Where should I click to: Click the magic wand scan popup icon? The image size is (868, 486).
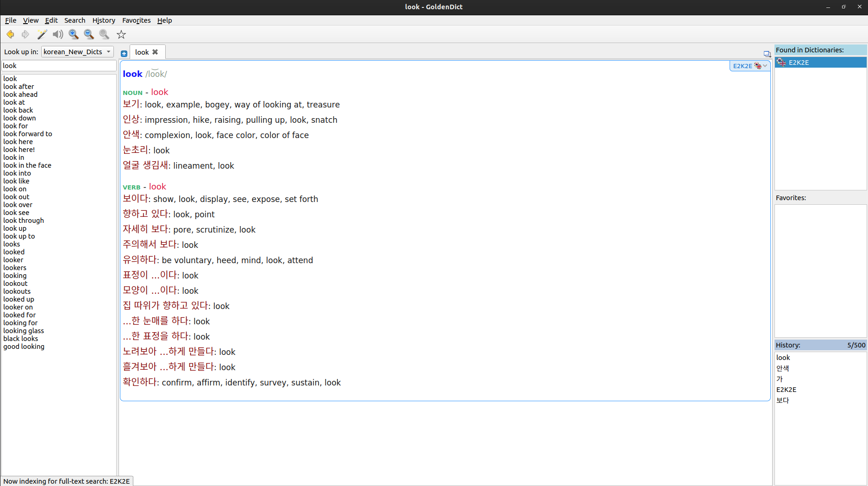click(42, 34)
